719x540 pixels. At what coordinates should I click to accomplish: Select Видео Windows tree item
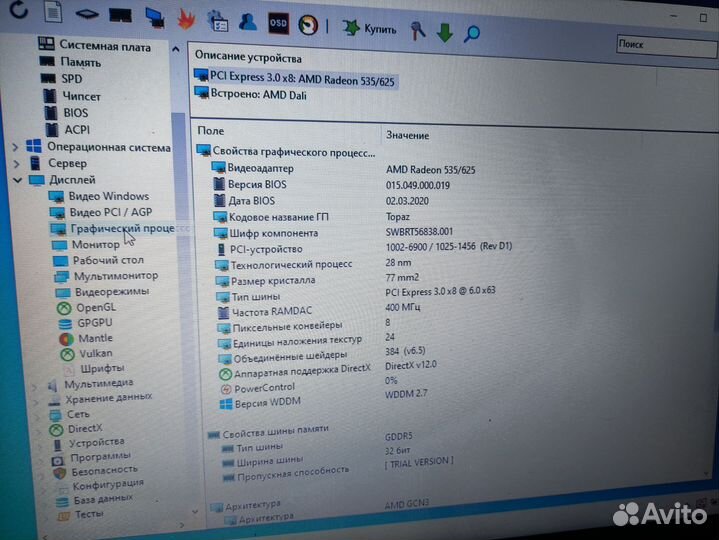pos(99,196)
